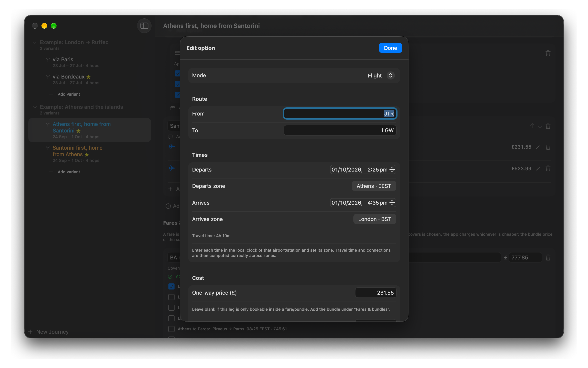Toggle the Athens to Paros 08:25 EEST checkbox

(171, 329)
